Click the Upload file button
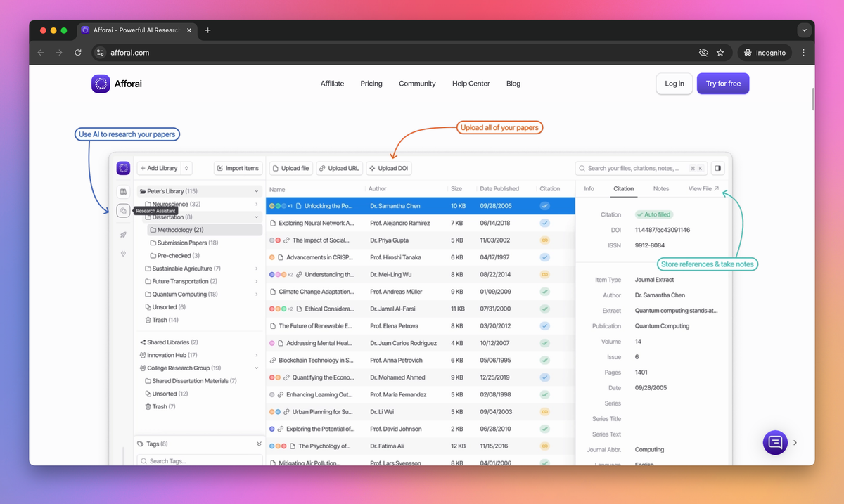This screenshot has width=844, height=504. 291,168
